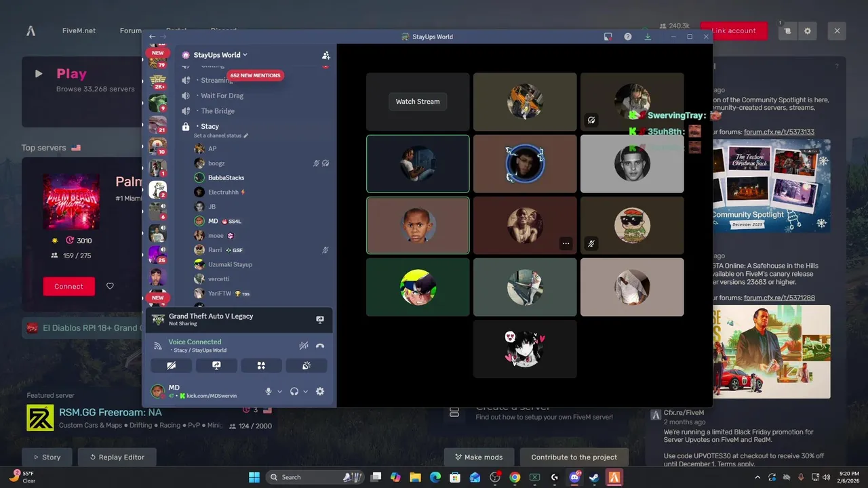Select the anime girl avatar tile

click(525, 349)
